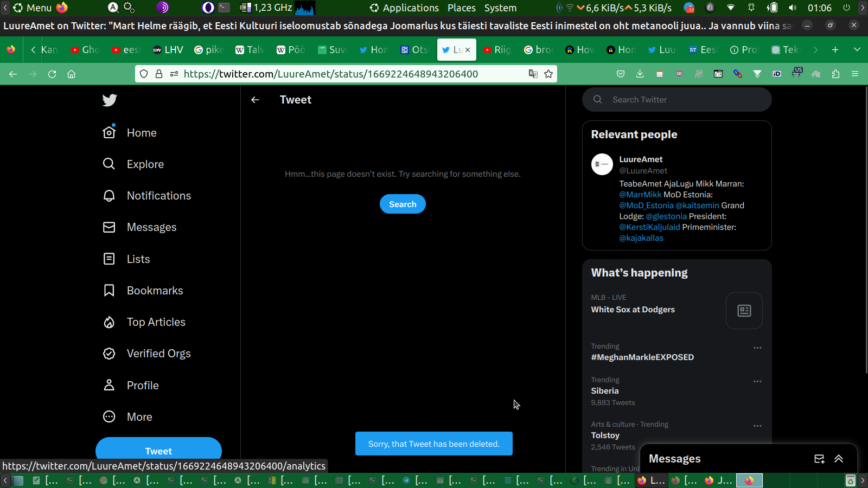
Task: Open the Applications menu
Action: (x=405, y=8)
